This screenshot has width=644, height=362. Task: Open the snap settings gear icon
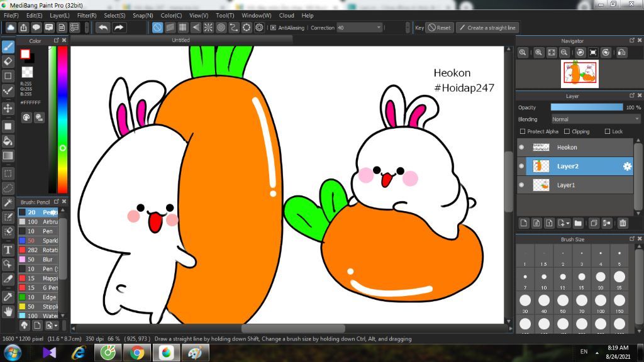click(x=259, y=28)
